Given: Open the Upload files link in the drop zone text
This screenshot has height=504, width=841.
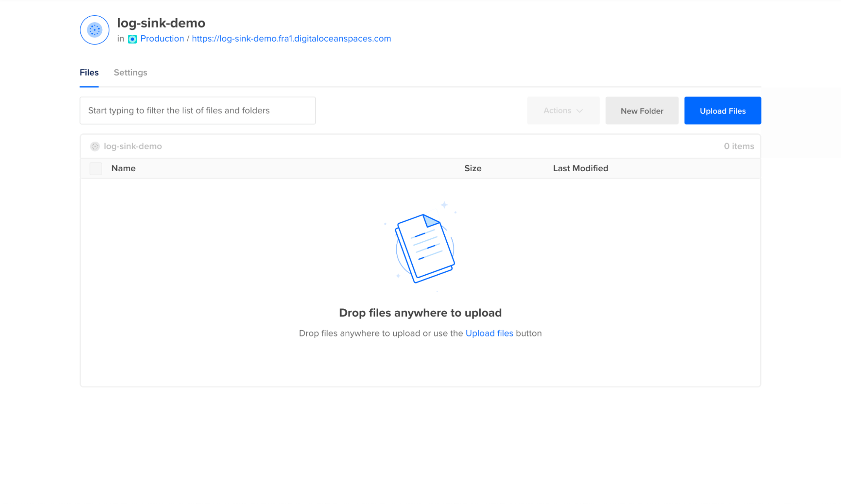Looking at the screenshot, I should 489,333.
